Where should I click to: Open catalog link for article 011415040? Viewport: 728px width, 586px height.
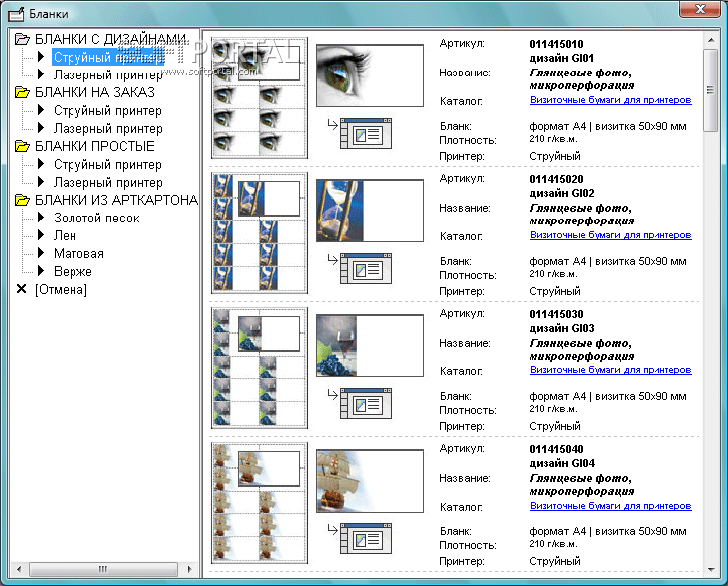(611, 506)
